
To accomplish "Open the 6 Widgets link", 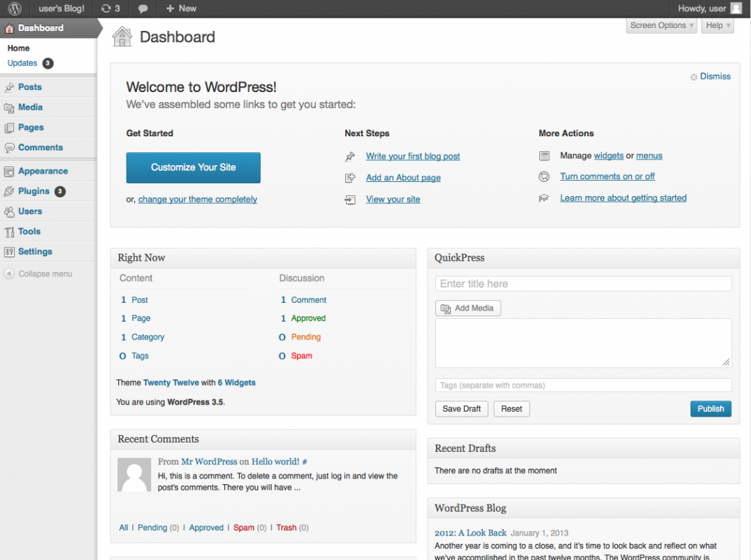I will pos(236,383).
